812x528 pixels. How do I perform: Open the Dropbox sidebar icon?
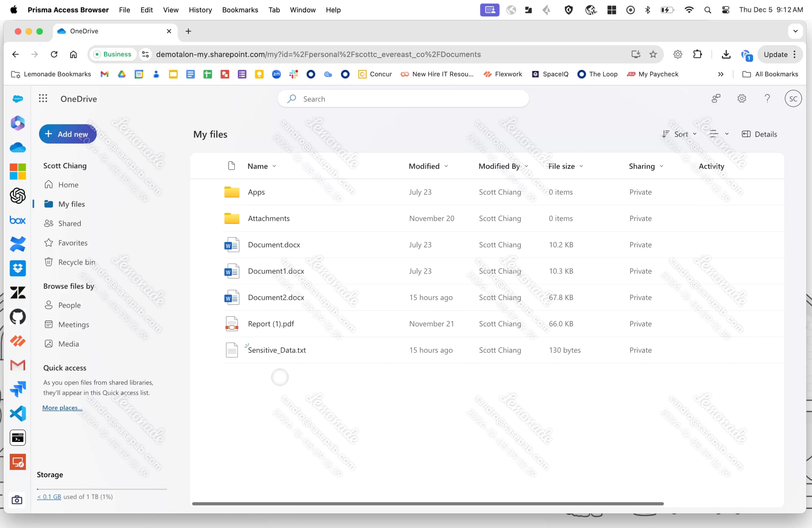[17, 269]
